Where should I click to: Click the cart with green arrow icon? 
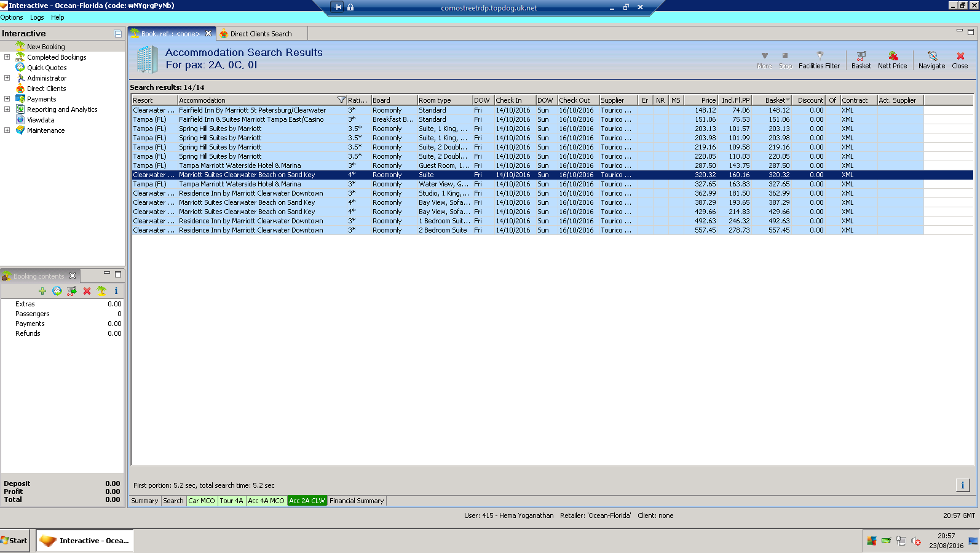[x=72, y=291]
